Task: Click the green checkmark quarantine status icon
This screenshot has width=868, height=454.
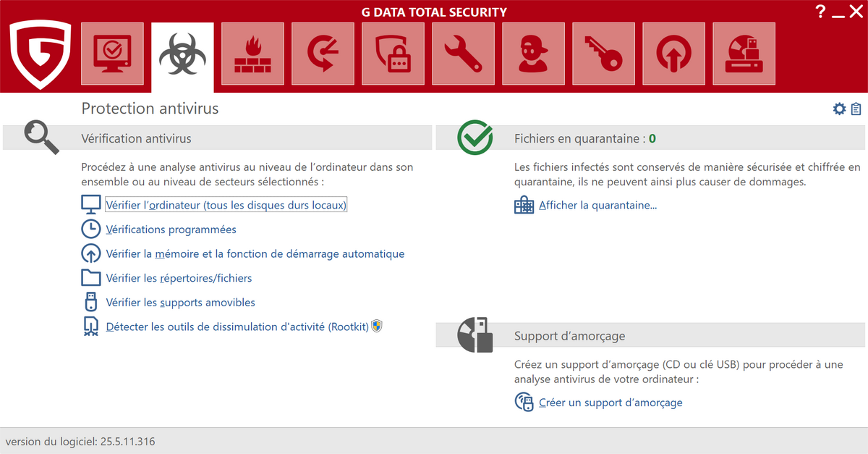Action: coord(475,138)
